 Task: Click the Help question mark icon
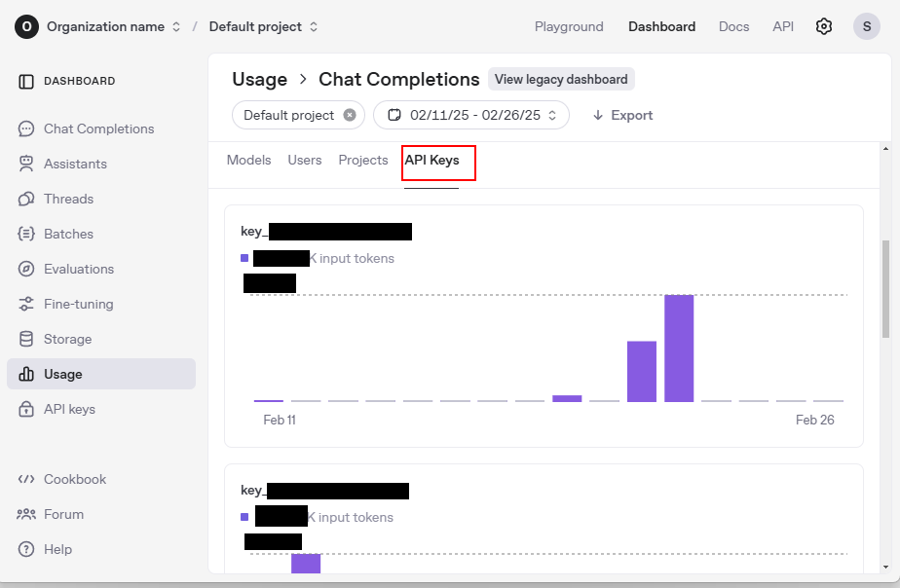tap(26, 549)
